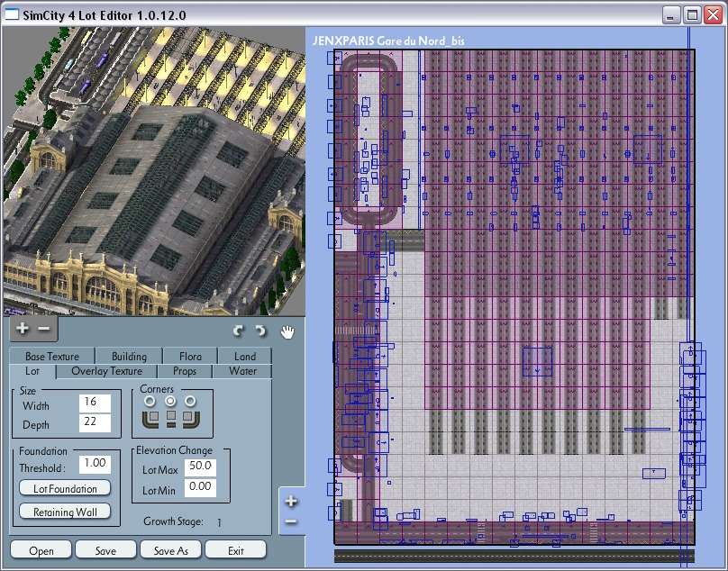
Task: Edit the lot Width field
Action: [95, 403]
